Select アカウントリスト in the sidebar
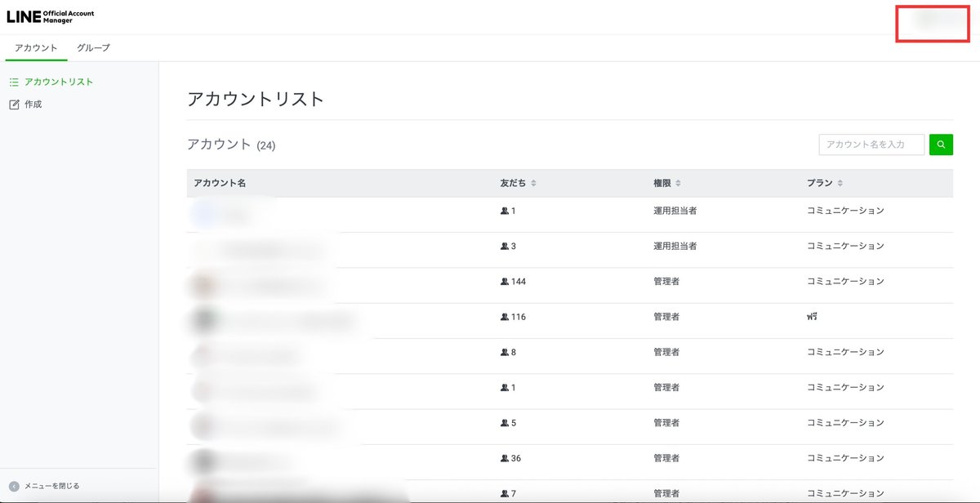 [x=59, y=82]
